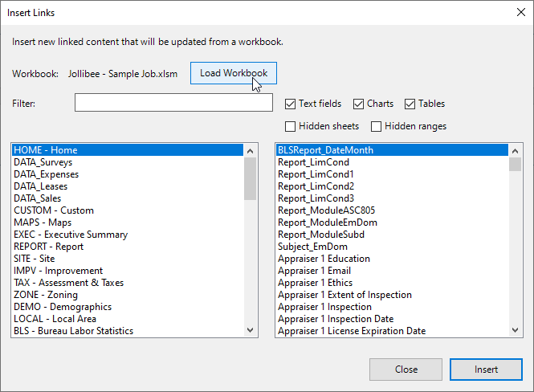Viewport: 534px width, 392px height.
Task: Select Subject_EmDom field entry
Action: (x=392, y=247)
